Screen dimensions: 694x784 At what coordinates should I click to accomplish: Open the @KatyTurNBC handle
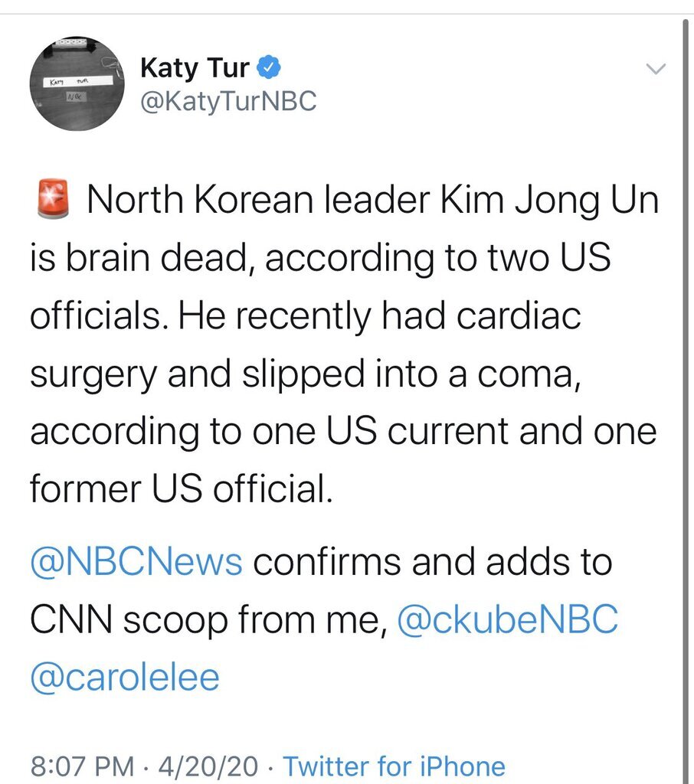[228, 101]
